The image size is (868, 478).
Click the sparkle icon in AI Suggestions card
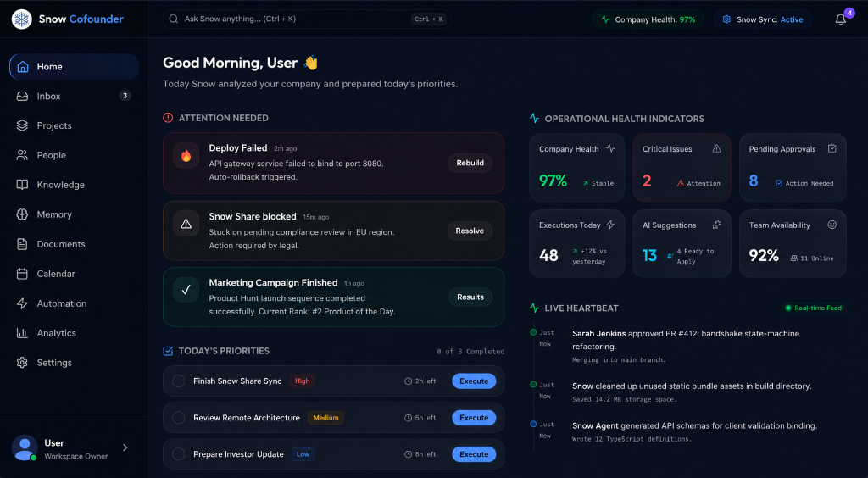pyautogui.click(x=716, y=225)
